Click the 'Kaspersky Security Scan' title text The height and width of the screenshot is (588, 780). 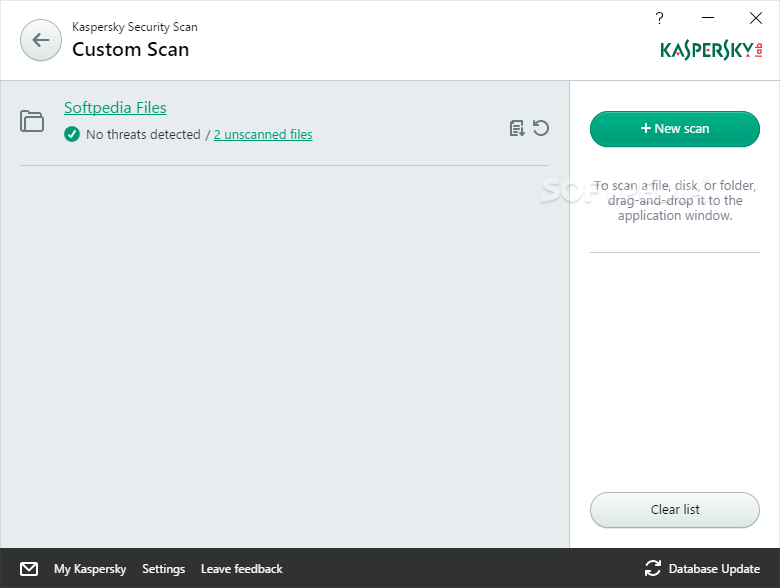(135, 27)
